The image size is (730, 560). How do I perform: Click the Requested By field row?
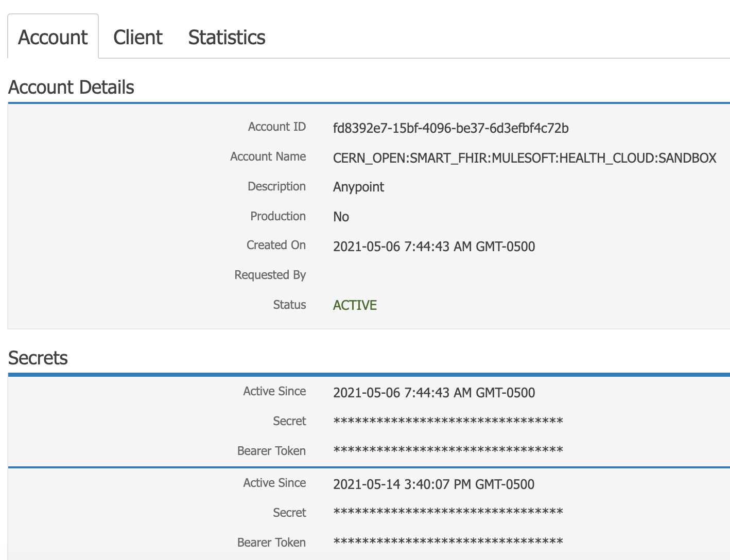pyautogui.click(x=270, y=275)
